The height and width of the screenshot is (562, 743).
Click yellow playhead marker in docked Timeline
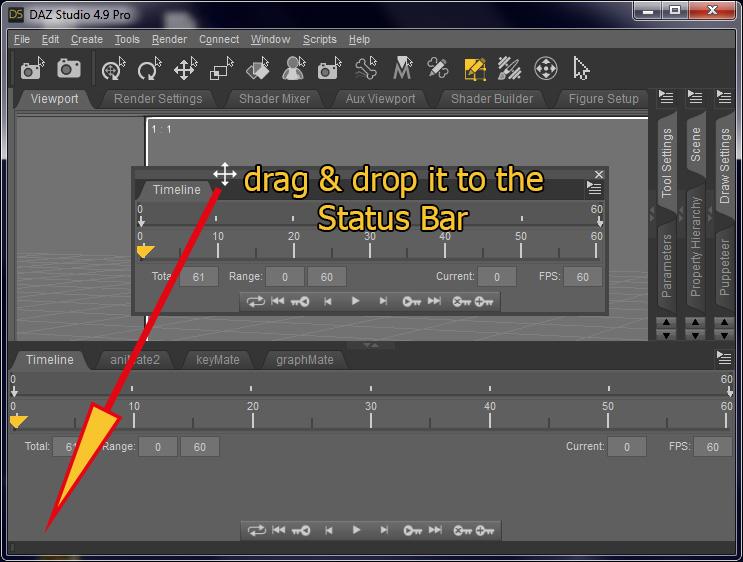pos(18,421)
